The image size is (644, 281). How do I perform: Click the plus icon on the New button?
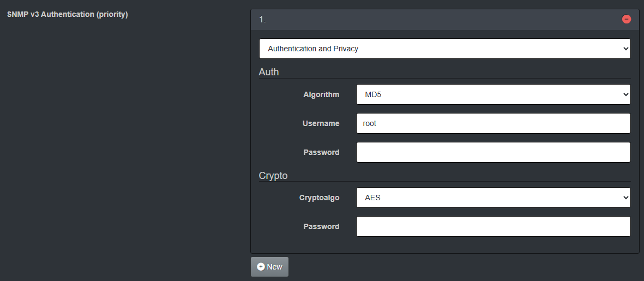(261, 267)
